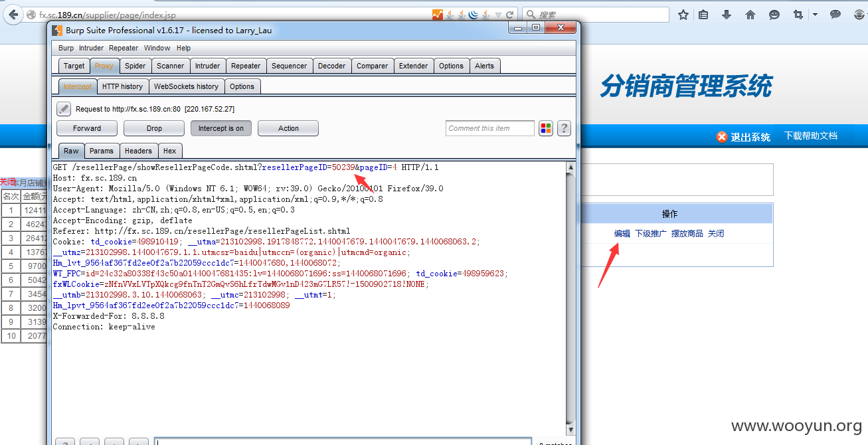Click the orange chart icon in the address bar
The image size is (868, 445).
tap(438, 14)
